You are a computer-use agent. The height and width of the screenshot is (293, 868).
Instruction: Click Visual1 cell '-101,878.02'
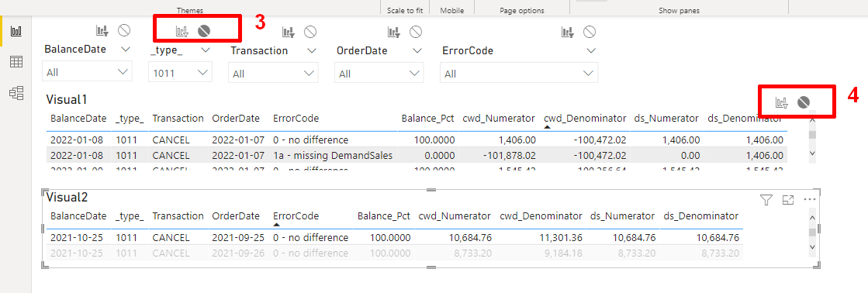(x=510, y=155)
